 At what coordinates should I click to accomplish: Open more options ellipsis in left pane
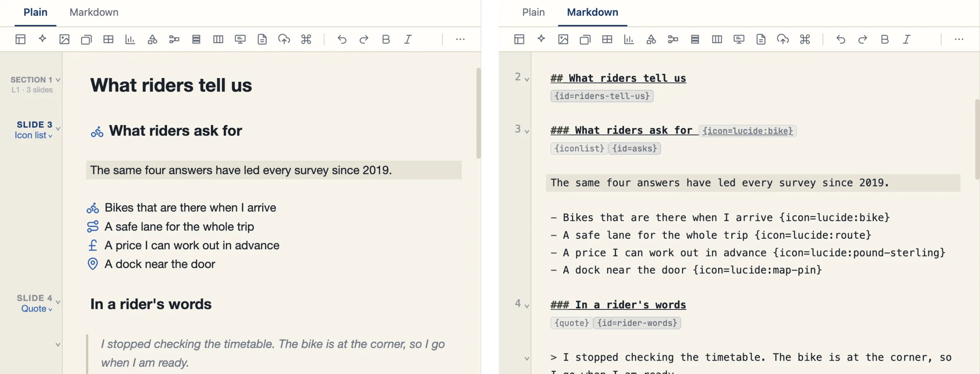(460, 39)
